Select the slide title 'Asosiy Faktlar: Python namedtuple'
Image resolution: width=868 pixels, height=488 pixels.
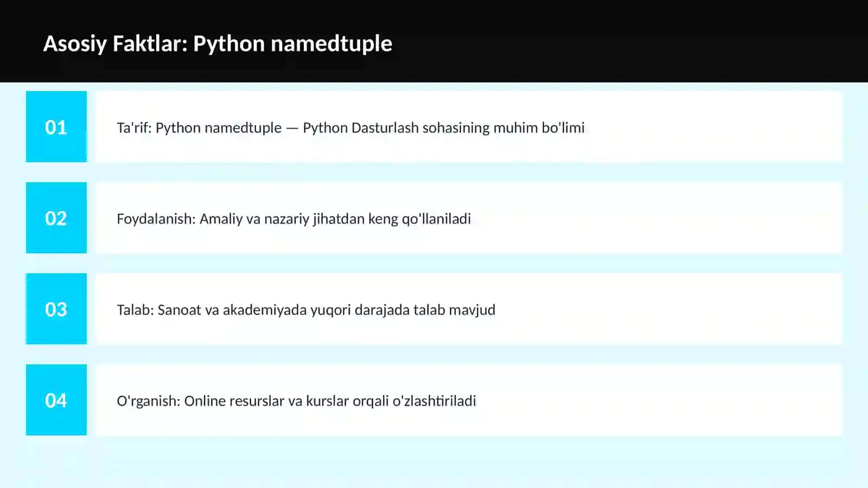point(218,43)
